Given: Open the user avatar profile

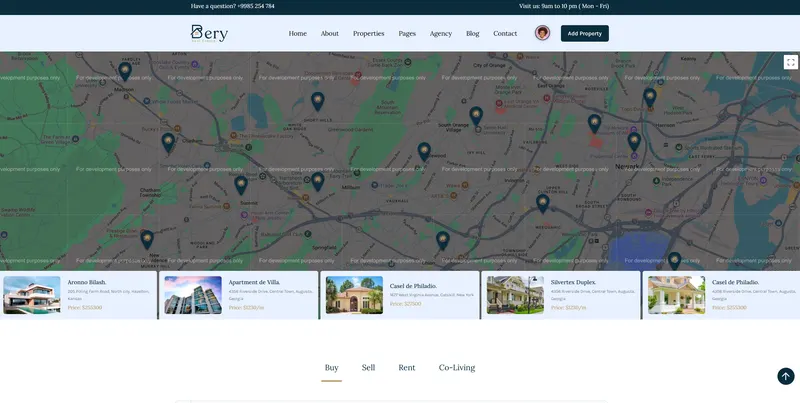Looking at the screenshot, I should pos(542,33).
